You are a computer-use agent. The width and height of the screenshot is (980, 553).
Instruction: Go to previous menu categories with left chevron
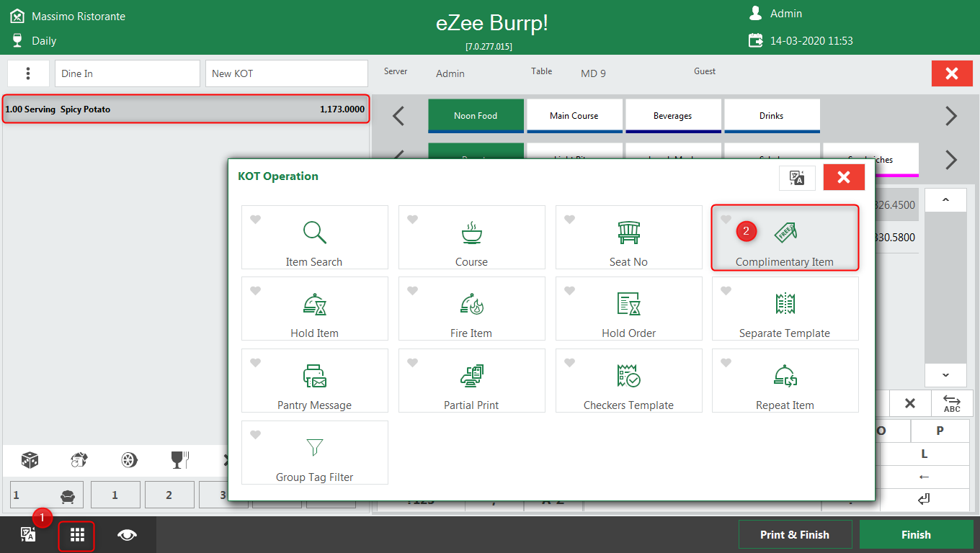coord(398,116)
